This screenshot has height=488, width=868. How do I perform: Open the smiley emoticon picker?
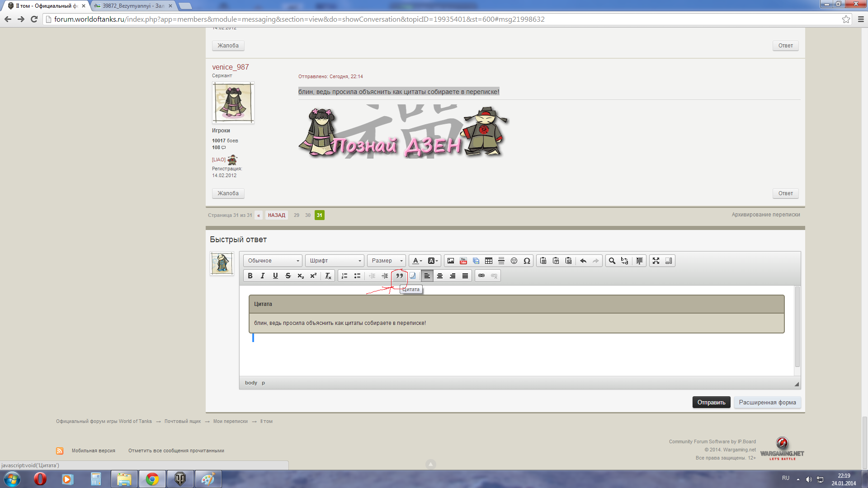click(x=514, y=261)
